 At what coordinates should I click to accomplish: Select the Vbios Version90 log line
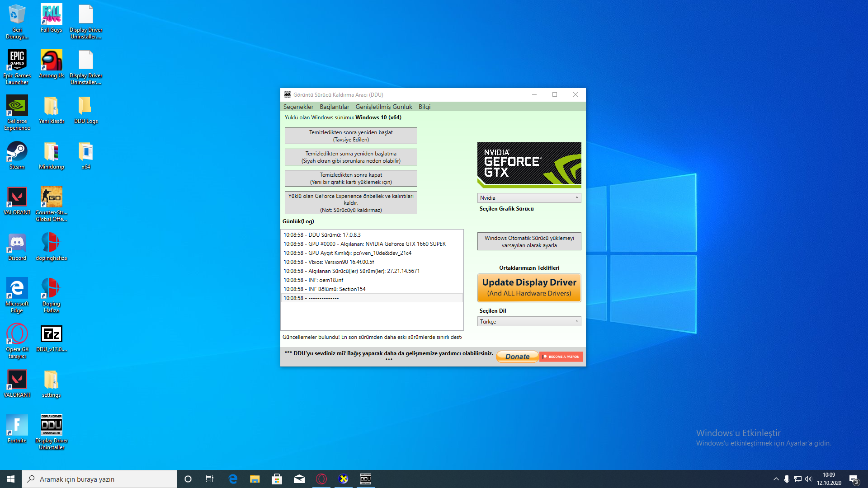[x=372, y=262]
